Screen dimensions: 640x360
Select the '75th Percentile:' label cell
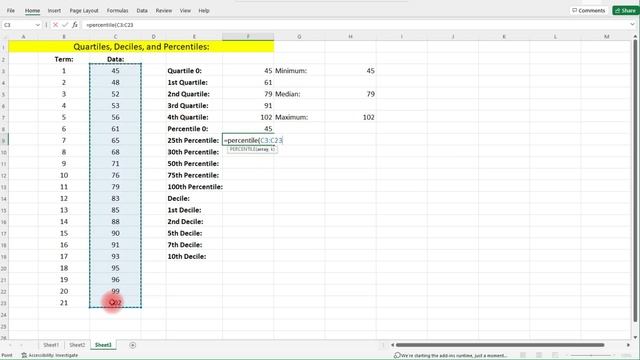(194, 176)
